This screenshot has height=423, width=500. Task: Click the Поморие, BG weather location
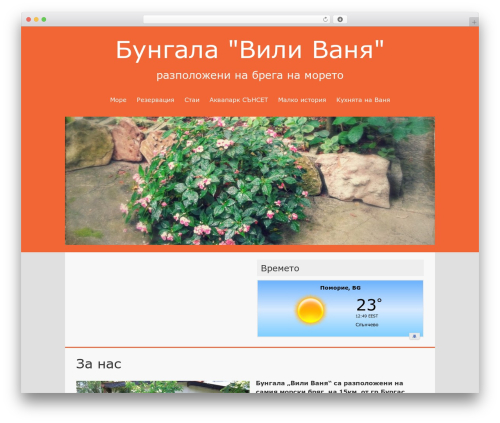[x=340, y=288]
